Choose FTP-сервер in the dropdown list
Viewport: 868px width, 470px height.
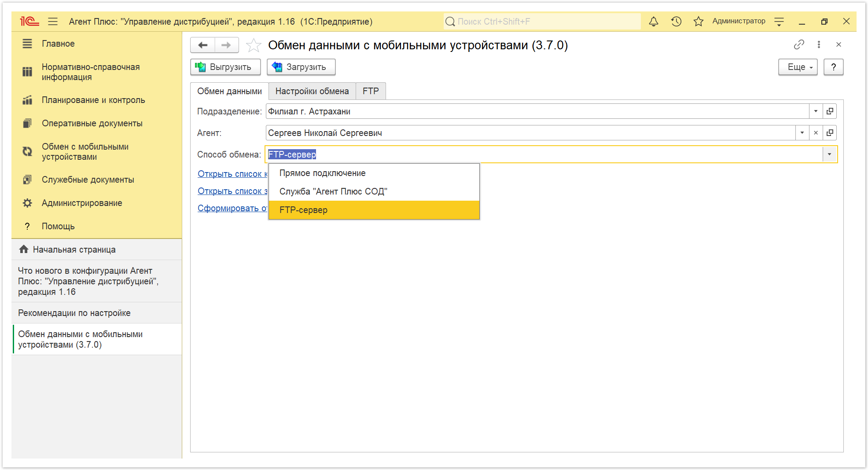click(374, 210)
